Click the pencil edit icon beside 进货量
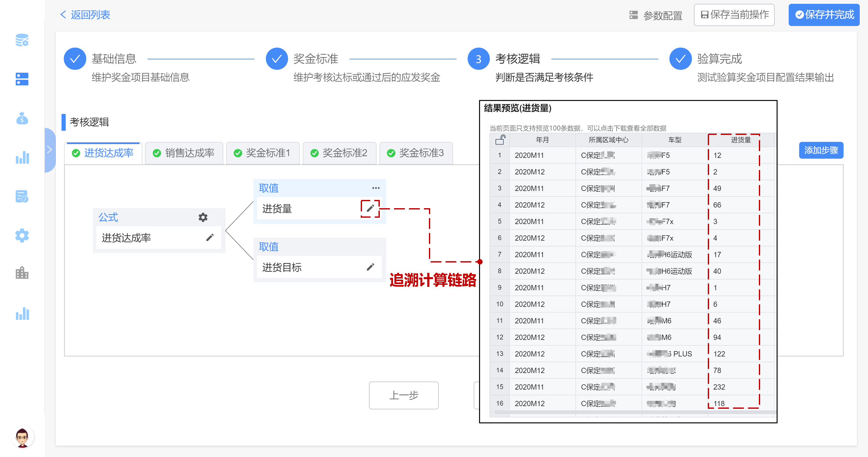The image size is (868, 457). [x=370, y=209]
